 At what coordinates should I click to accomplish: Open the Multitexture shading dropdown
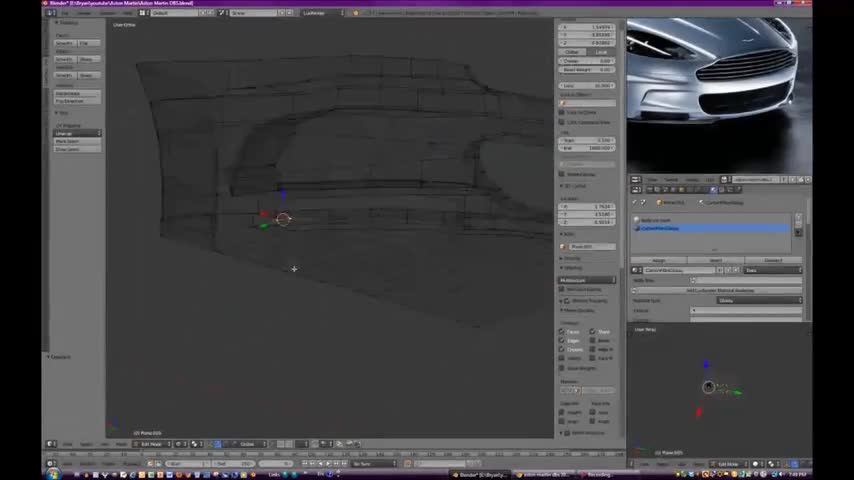point(587,280)
